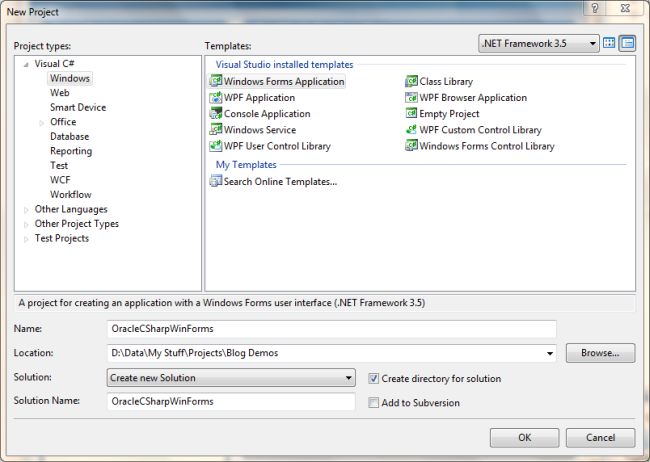Select the Windows Service template icon
Viewport: 650px width, 462px height.
[216, 129]
